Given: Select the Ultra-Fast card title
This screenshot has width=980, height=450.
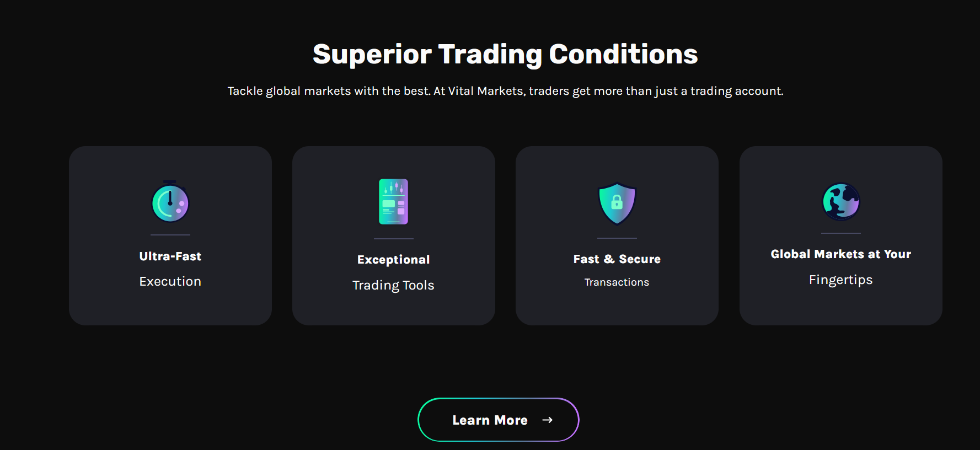Looking at the screenshot, I should pos(170,256).
